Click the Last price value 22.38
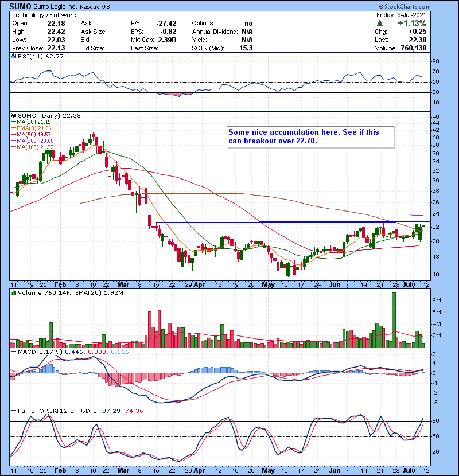459x476 pixels. 418,40
